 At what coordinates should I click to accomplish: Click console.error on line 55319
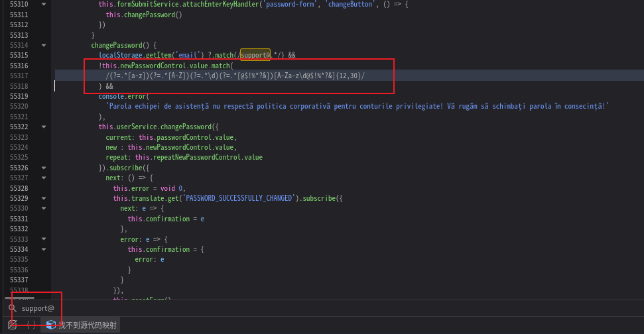pyautogui.click(x=122, y=96)
